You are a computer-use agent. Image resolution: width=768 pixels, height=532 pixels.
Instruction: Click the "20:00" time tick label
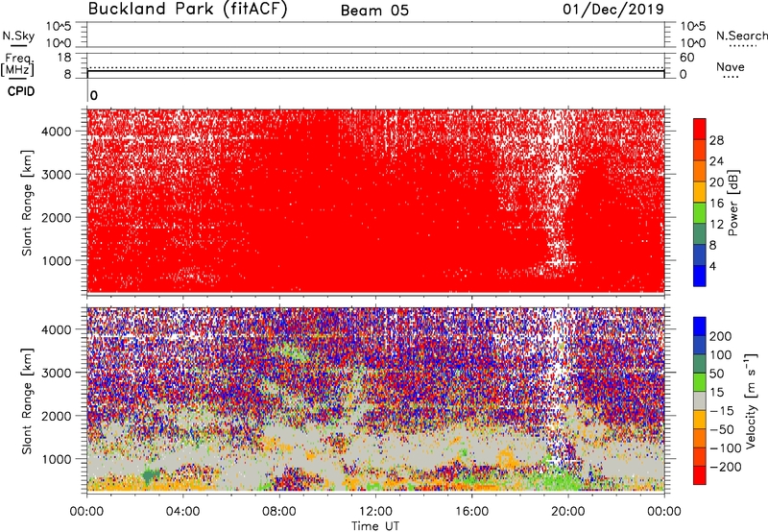tap(567, 512)
